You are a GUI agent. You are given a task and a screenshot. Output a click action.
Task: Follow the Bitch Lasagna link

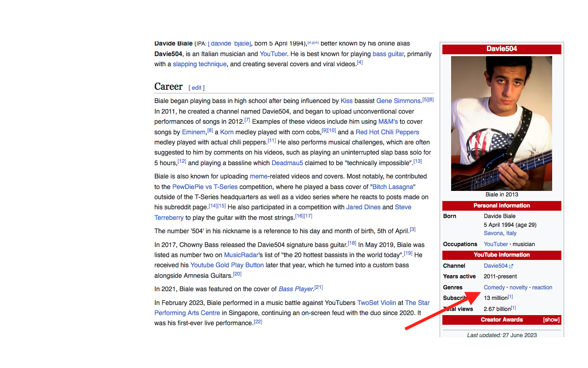coord(393,187)
